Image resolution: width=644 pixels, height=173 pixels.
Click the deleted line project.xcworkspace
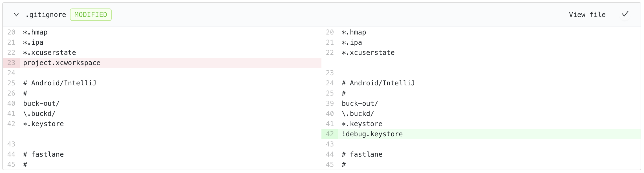[61, 63]
